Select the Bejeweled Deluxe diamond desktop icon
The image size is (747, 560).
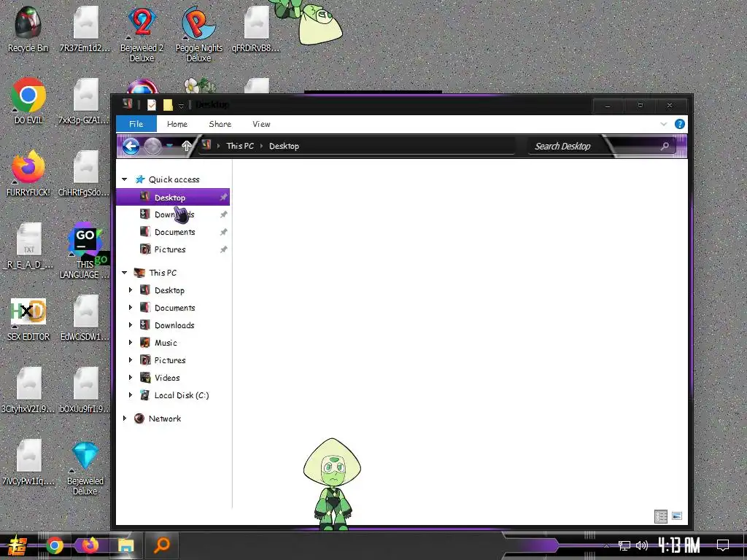pyautogui.click(x=85, y=467)
